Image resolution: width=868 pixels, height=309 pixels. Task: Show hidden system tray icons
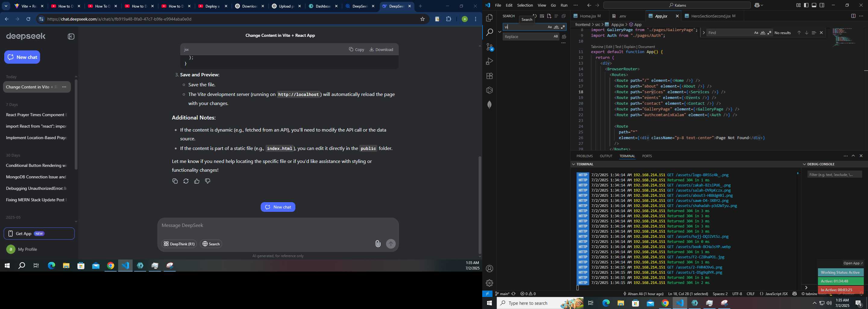point(814,303)
